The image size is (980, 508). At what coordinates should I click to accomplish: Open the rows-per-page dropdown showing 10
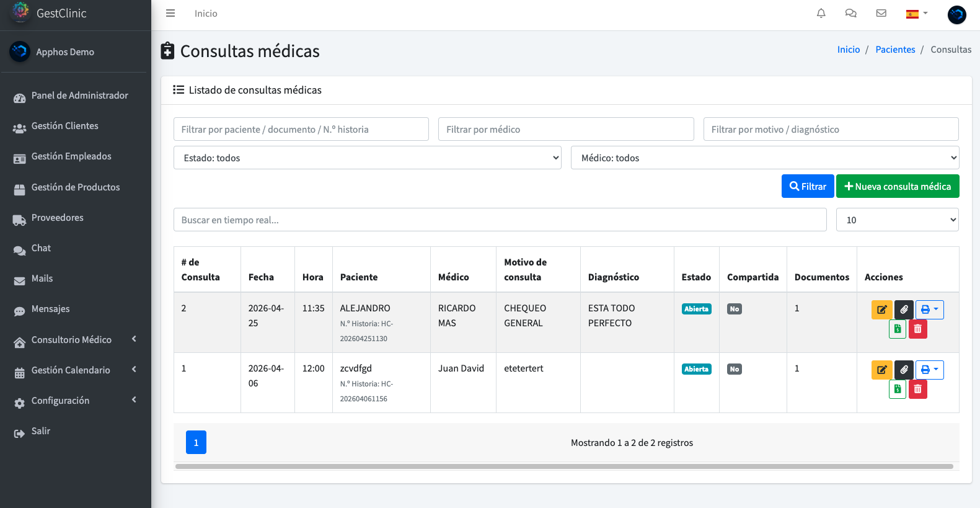pyautogui.click(x=897, y=220)
